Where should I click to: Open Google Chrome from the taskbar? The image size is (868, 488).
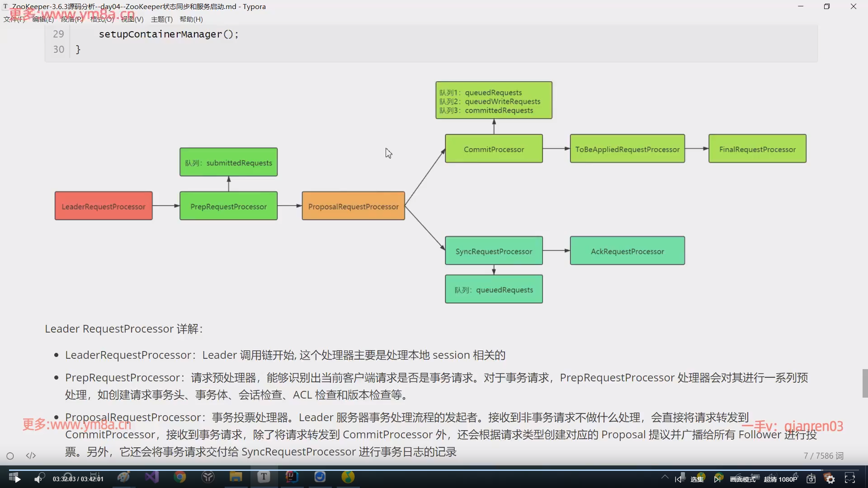(180, 478)
